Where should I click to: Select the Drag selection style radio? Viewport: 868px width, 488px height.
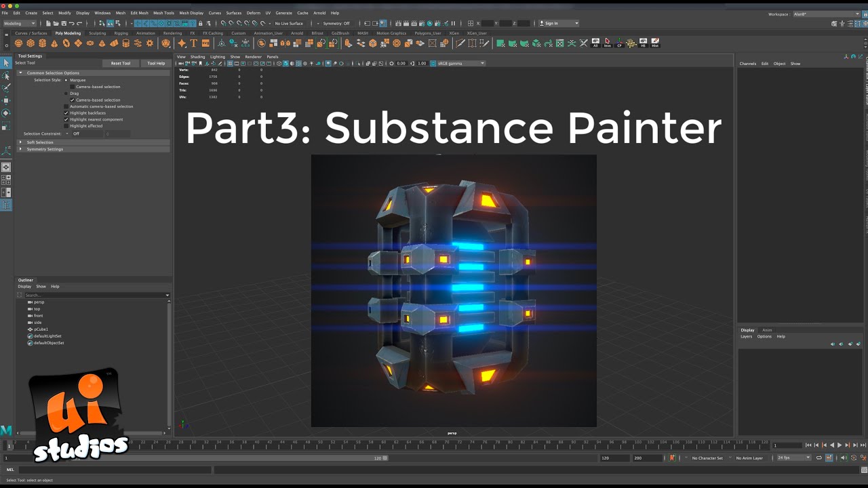(x=66, y=94)
